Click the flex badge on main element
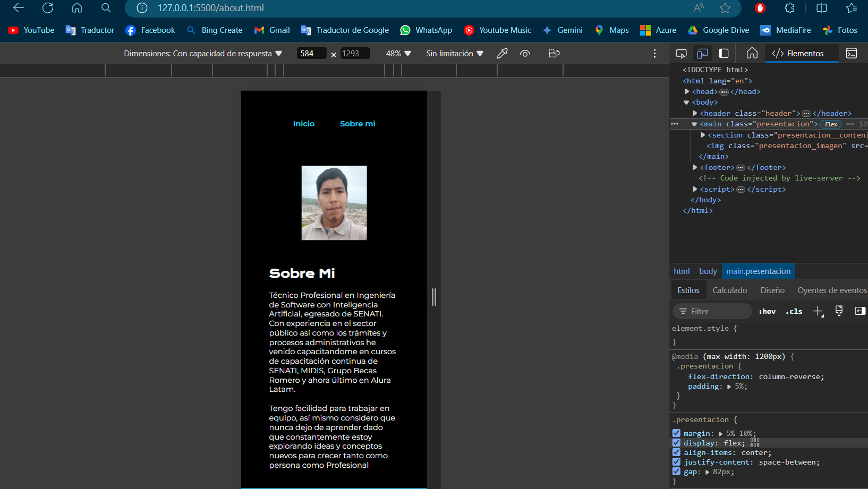 click(831, 124)
